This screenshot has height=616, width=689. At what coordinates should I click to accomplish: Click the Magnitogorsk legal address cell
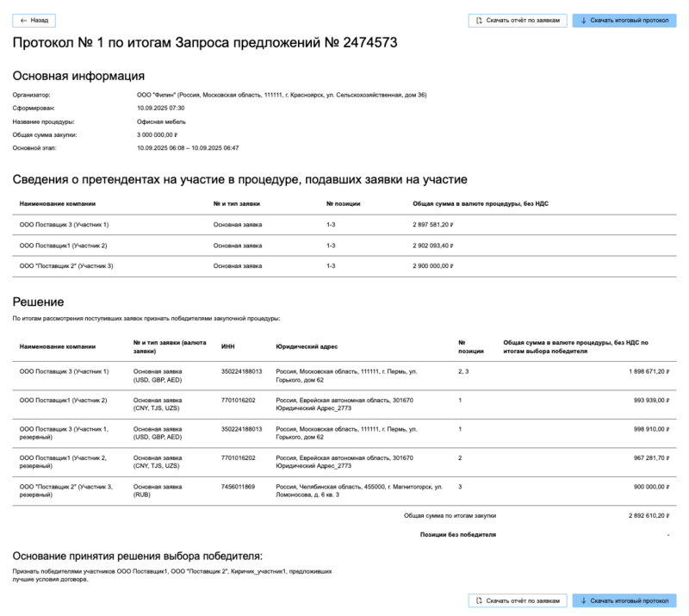tap(359, 491)
